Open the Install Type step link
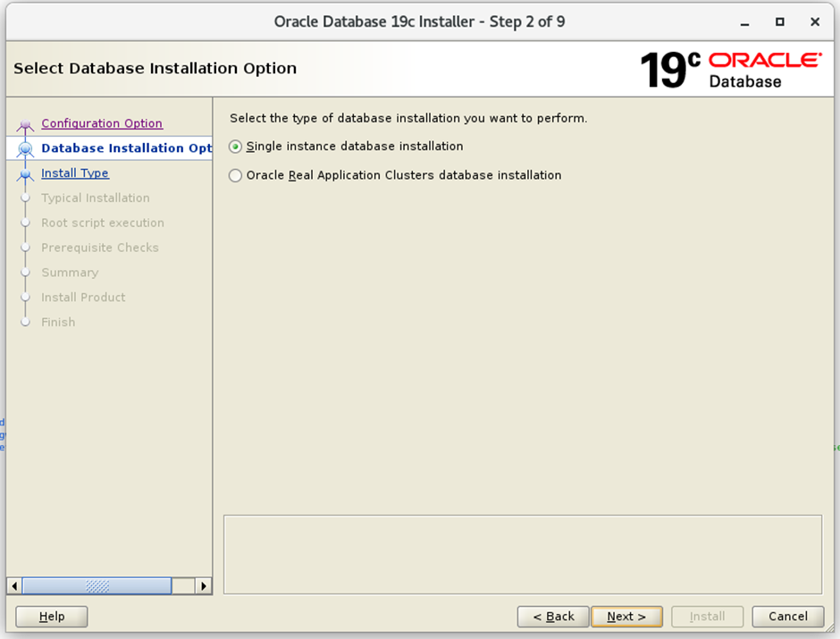 (x=75, y=173)
